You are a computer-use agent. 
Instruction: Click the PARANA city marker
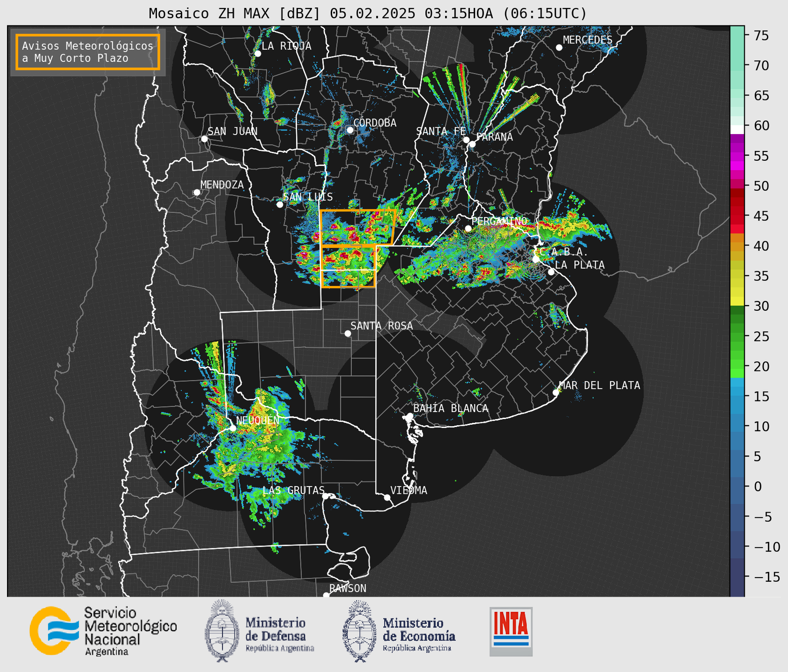[x=472, y=144]
